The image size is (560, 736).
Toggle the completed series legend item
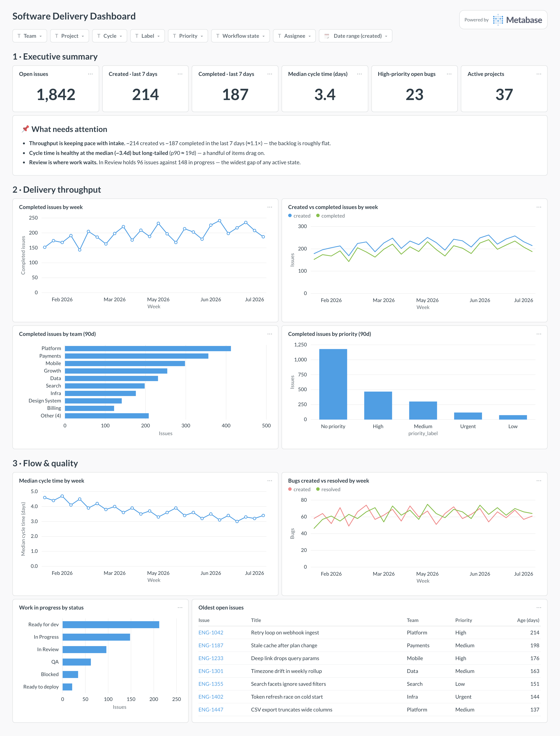330,216
